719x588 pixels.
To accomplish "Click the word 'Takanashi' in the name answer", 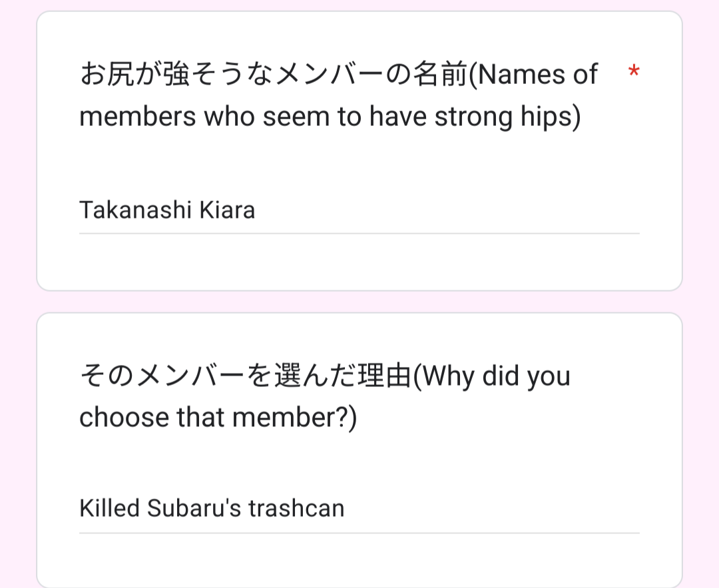I will point(134,210).
